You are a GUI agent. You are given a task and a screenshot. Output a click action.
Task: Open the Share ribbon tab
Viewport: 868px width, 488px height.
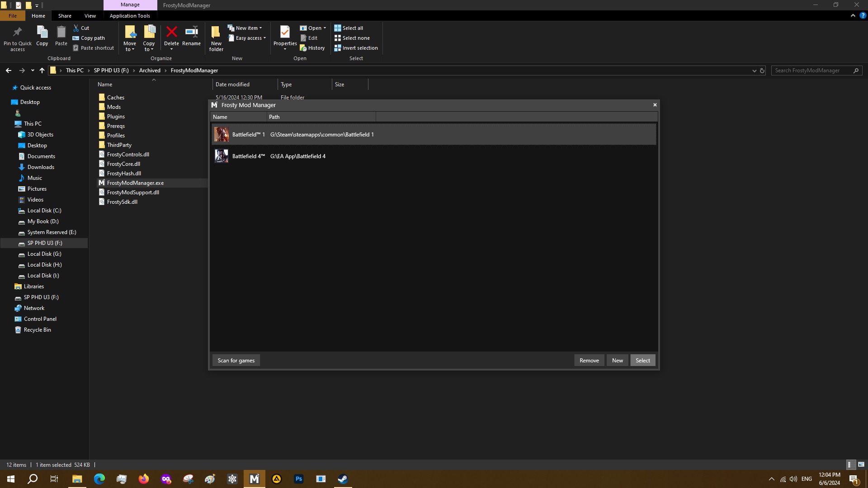[x=65, y=16]
